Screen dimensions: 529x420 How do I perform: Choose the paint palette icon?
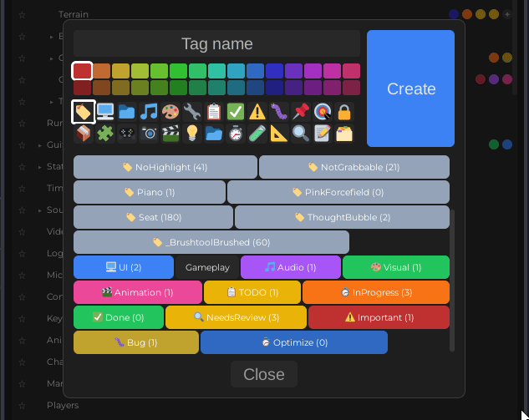(170, 112)
